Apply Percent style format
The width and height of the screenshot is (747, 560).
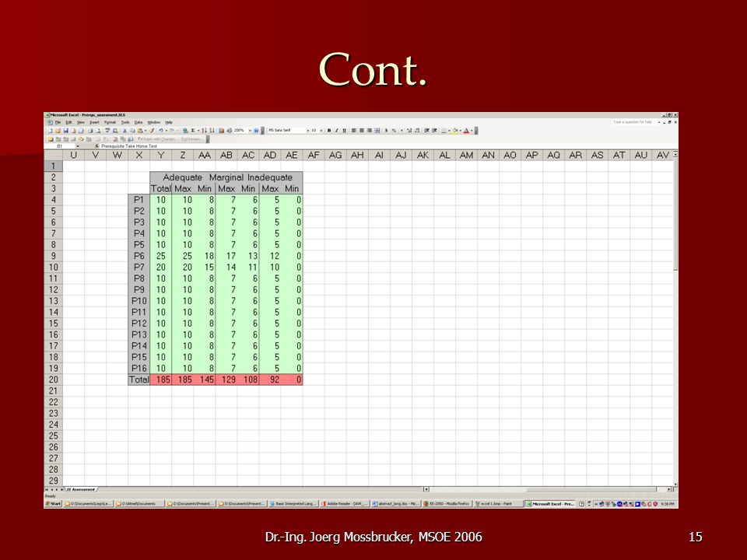point(394,131)
